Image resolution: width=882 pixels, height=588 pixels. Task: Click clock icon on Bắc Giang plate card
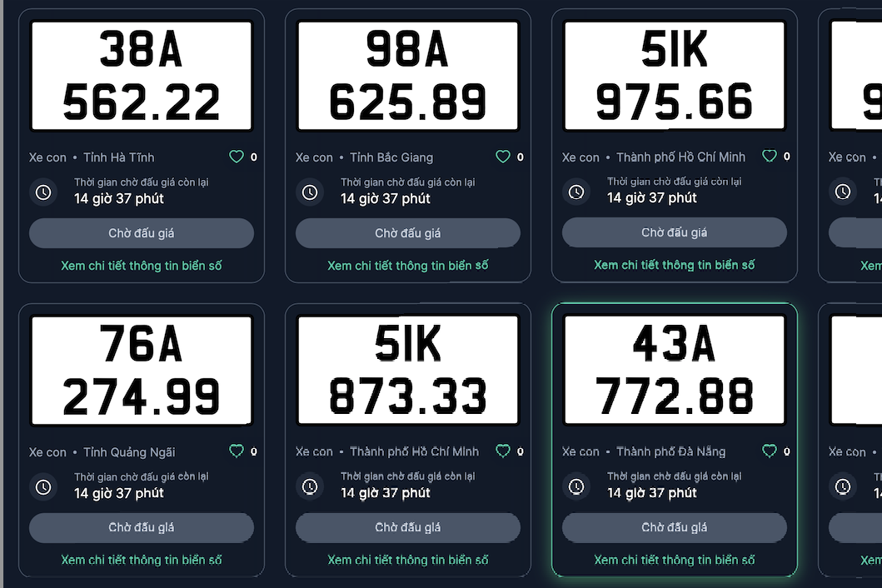point(310,192)
